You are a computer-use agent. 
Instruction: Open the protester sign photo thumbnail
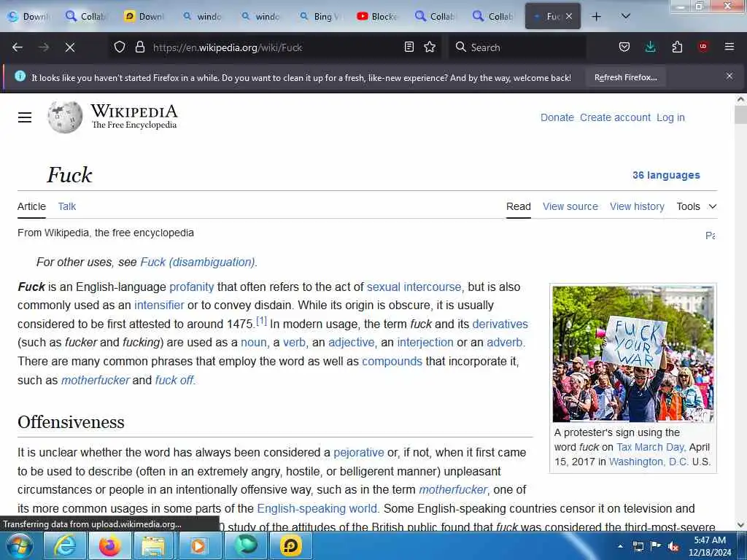pos(633,354)
